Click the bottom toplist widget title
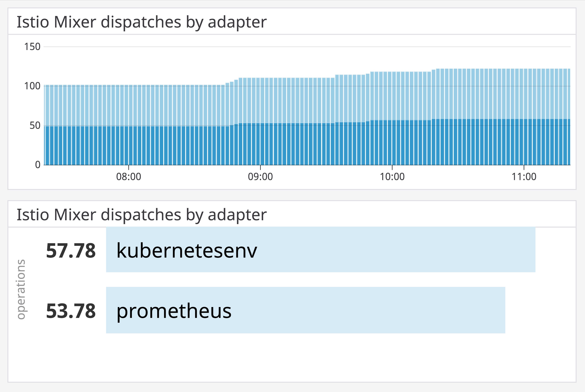 tap(141, 215)
